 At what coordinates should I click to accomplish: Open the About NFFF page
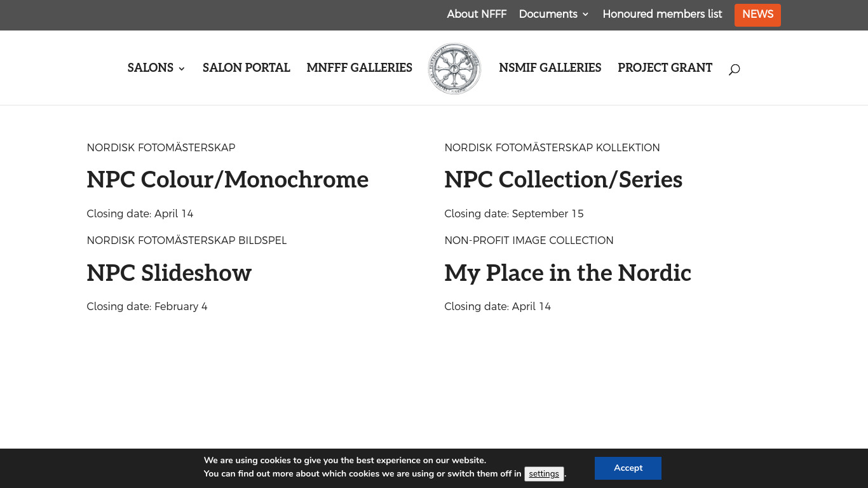click(477, 14)
